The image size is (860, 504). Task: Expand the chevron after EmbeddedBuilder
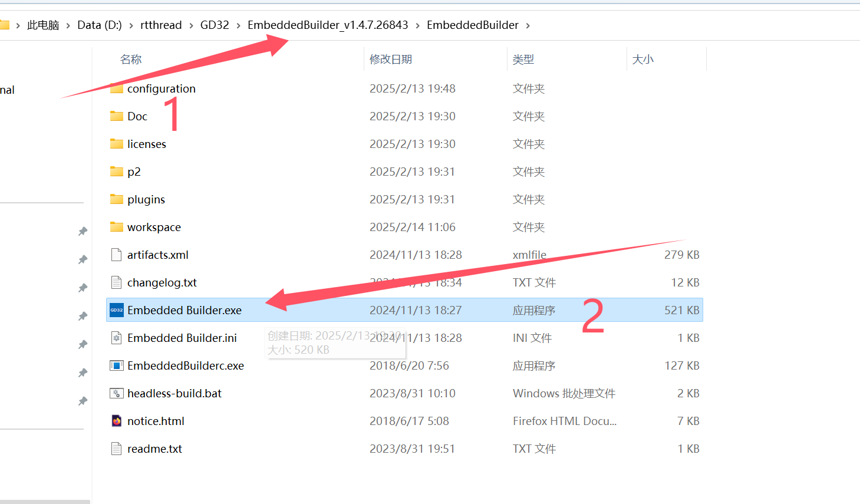(x=529, y=25)
